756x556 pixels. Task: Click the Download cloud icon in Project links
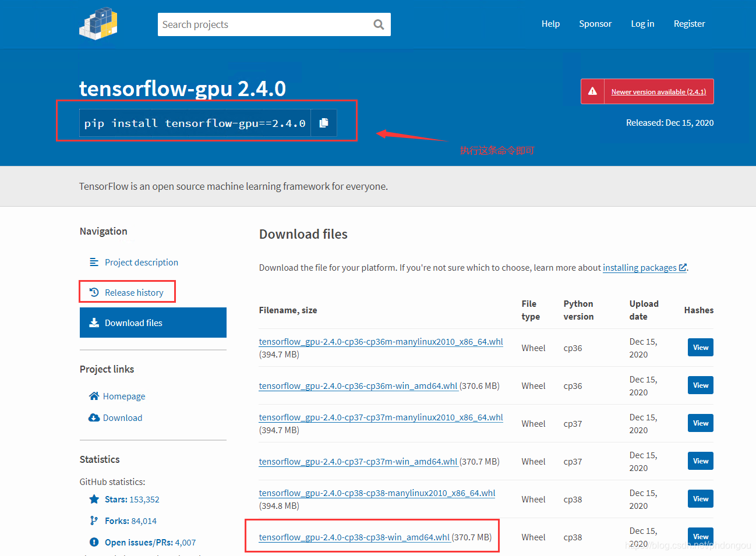tap(94, 417)
